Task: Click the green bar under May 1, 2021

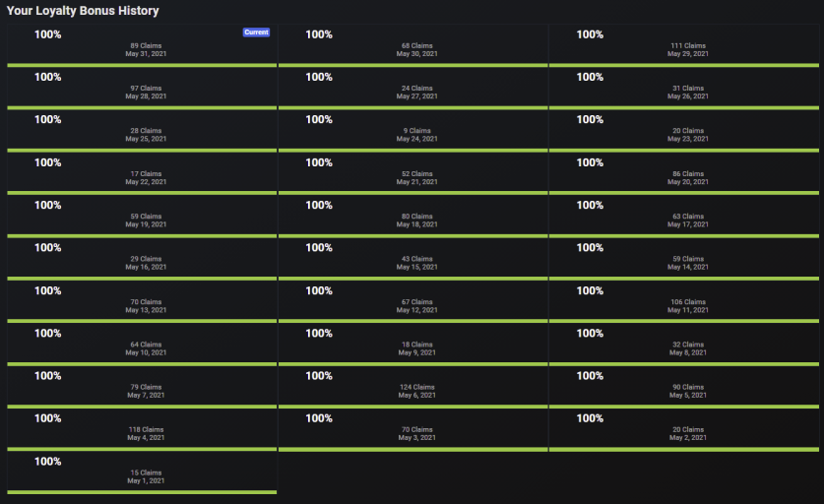Action: click(x=142, y=492)
